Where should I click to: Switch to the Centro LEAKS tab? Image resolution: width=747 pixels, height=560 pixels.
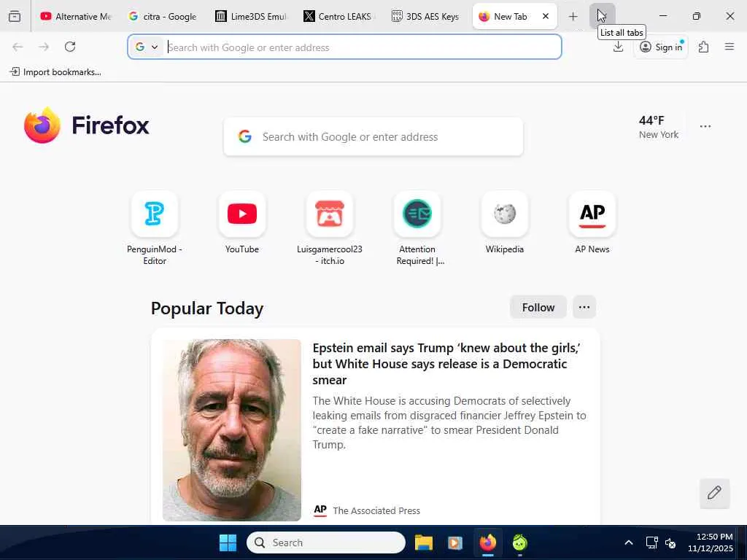pyautogui.click(x=338, y=16)
